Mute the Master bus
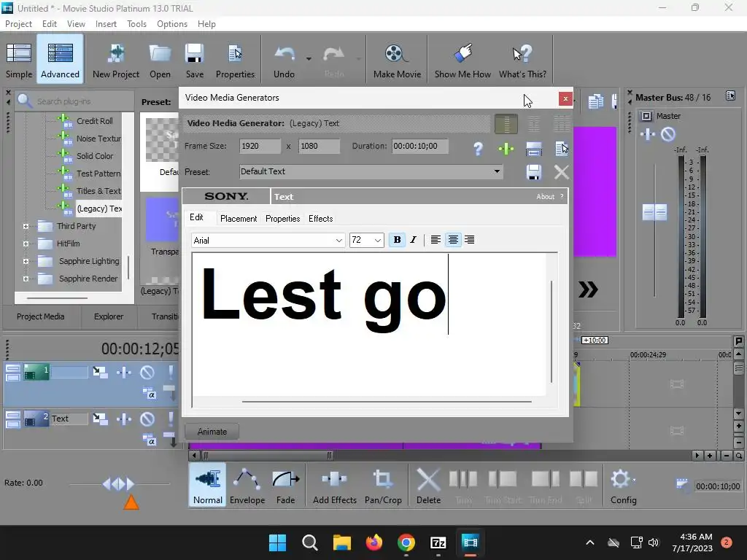This screenshot has width=747, height=560. tap(668, 134)
